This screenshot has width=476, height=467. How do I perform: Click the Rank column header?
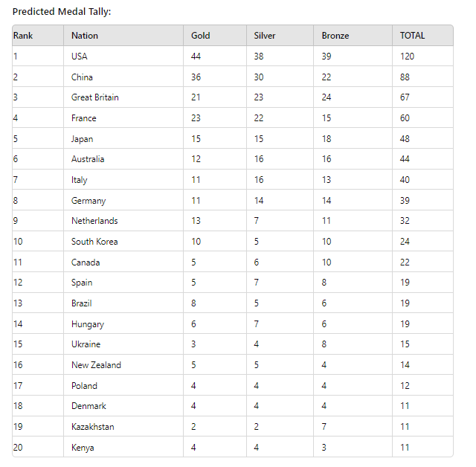23,36
